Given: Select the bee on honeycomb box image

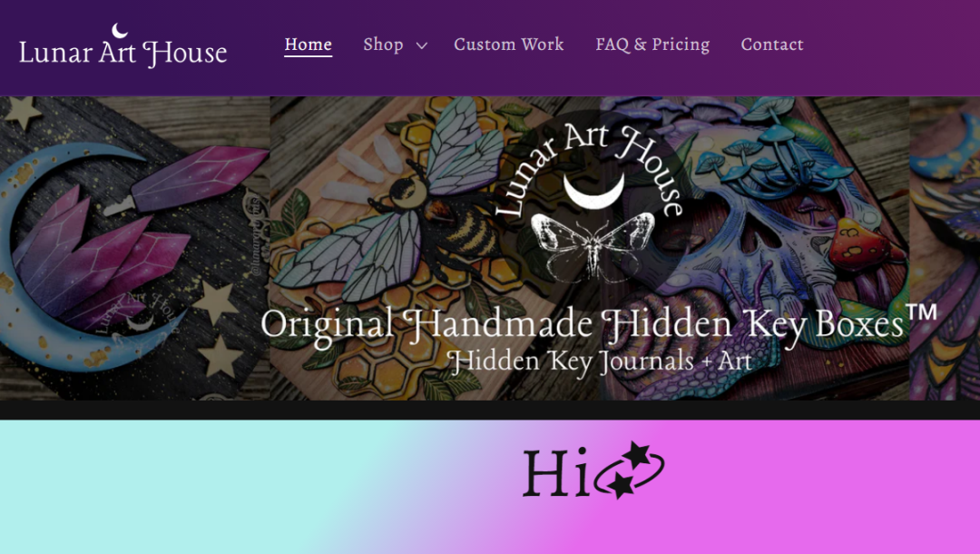Looking at the screenshot, I should click(431, 248).
